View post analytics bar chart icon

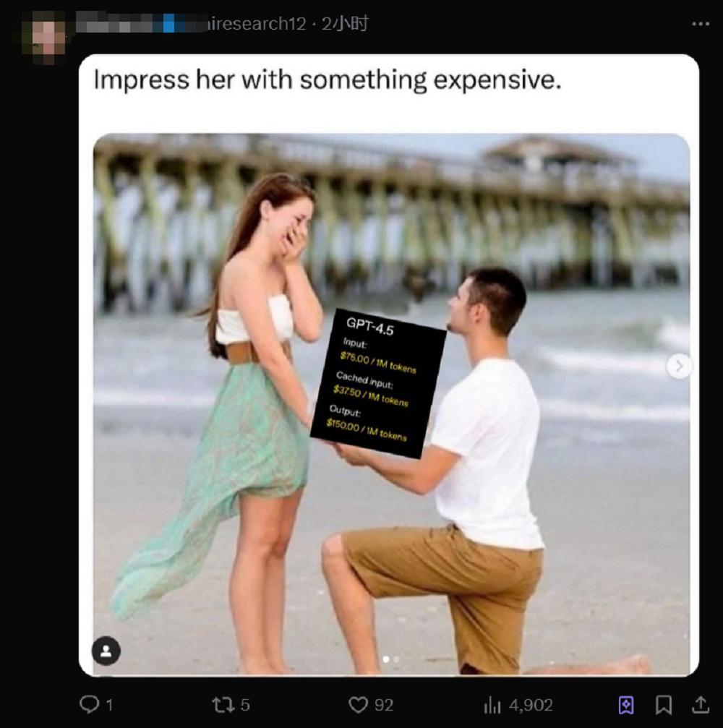pos(492,706)
